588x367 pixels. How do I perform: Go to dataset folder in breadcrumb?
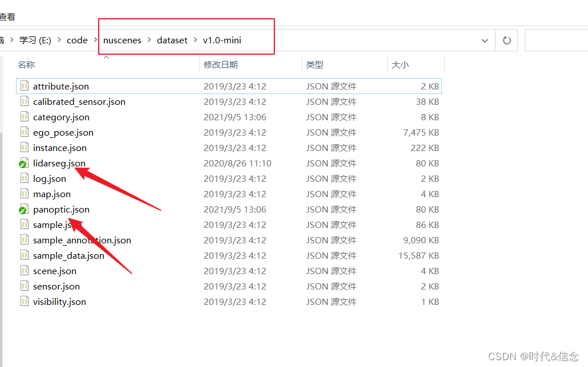(x=172, y=40)
